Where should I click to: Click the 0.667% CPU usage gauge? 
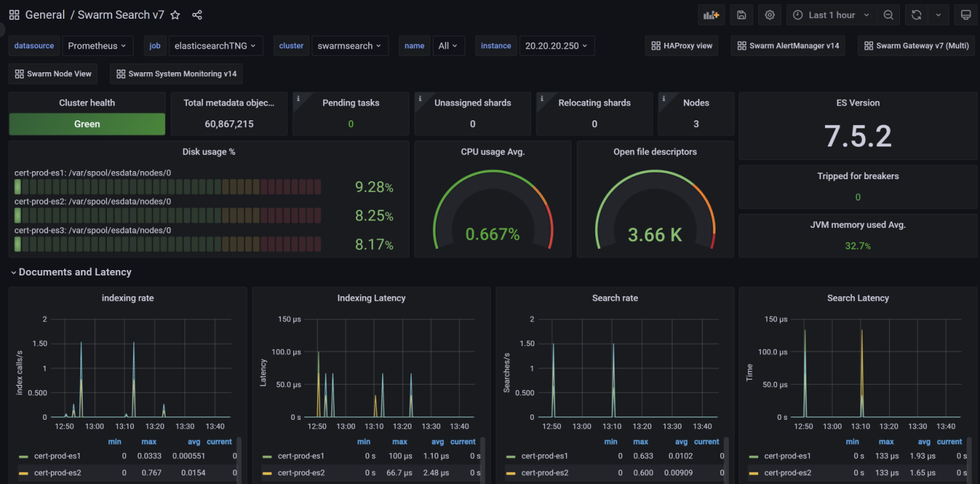493,234
